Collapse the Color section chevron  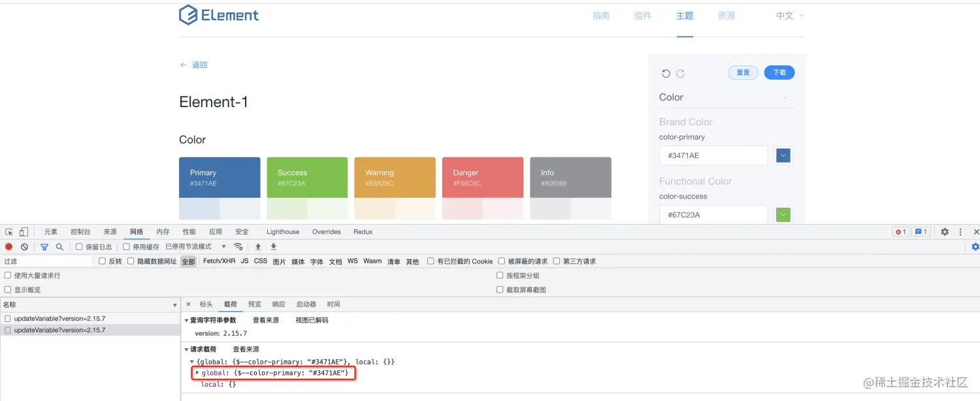[785, 97]
